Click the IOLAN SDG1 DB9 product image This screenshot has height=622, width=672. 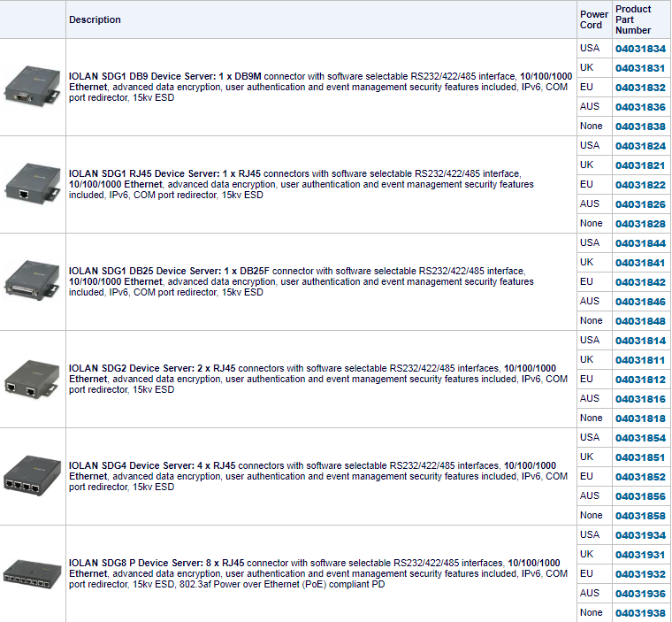pos(33,88)
